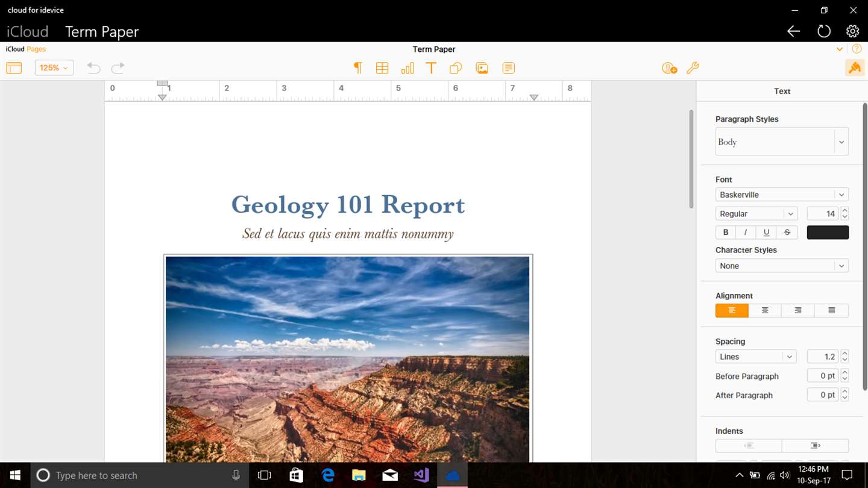
Task: Open the Collaborate icon in toolbar
Action: click(669, 68)
